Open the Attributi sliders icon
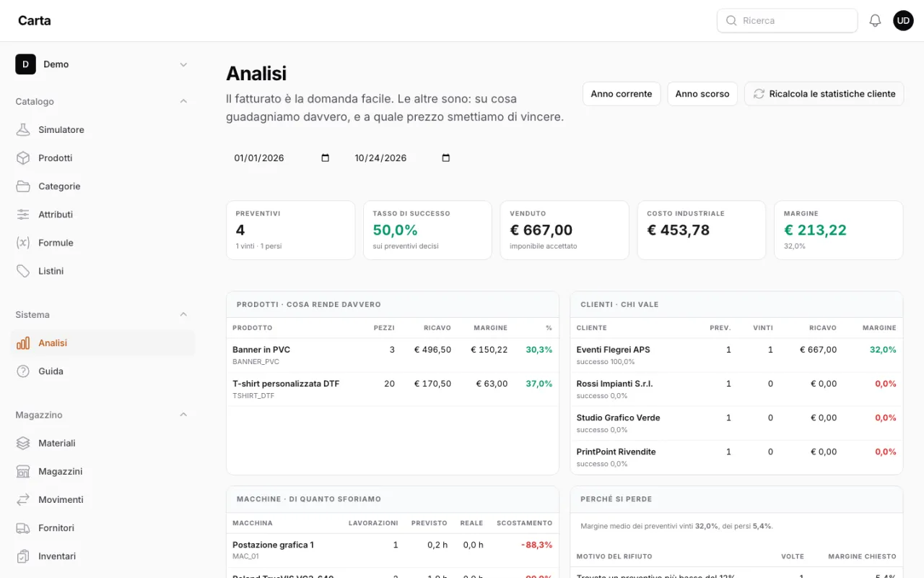Viewport: 924px width, 578px height. [x=23, y=215]
